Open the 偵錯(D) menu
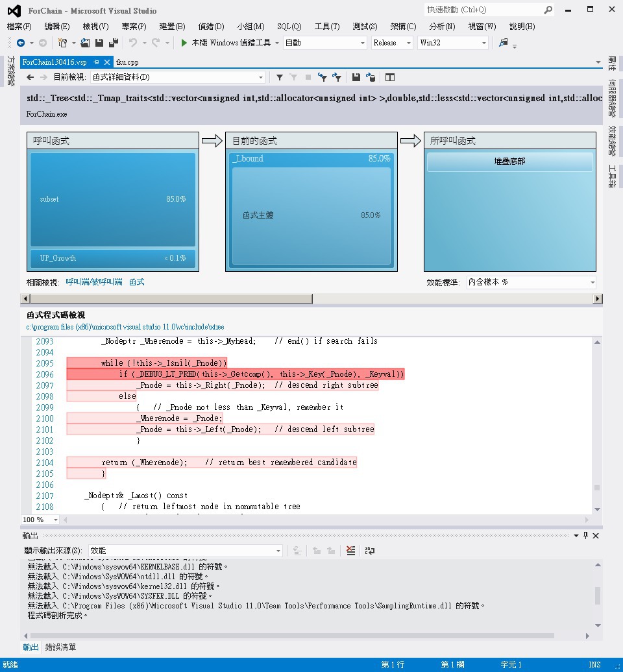 (211, 27)
